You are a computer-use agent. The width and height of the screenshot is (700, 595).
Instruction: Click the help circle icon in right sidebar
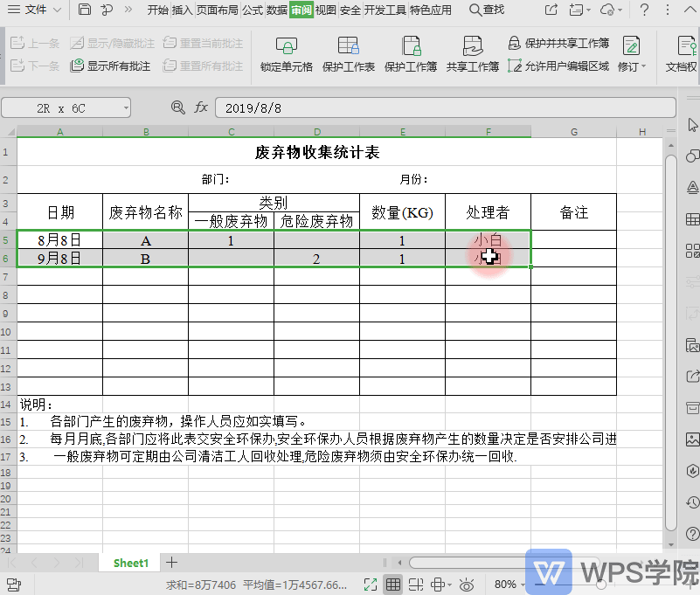692,534
